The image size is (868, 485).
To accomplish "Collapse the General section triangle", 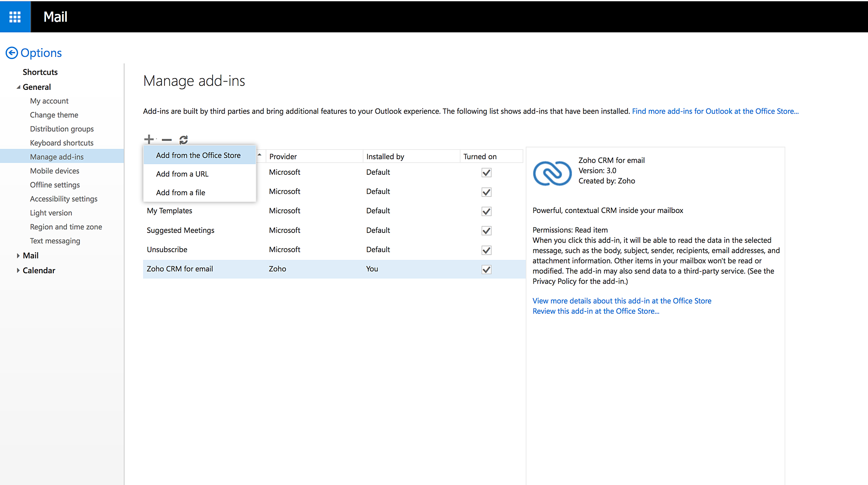I will click(18, 87).
